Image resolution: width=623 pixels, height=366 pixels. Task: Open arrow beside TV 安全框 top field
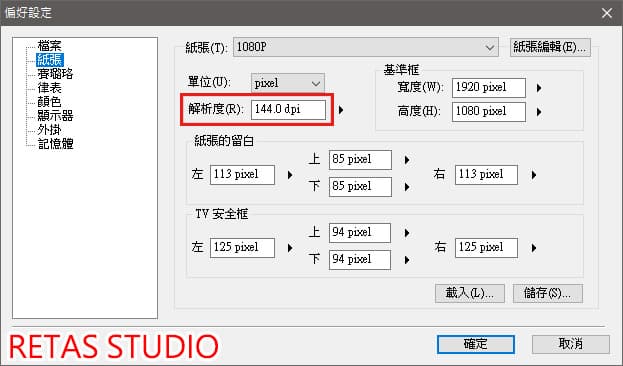[406, 233]
